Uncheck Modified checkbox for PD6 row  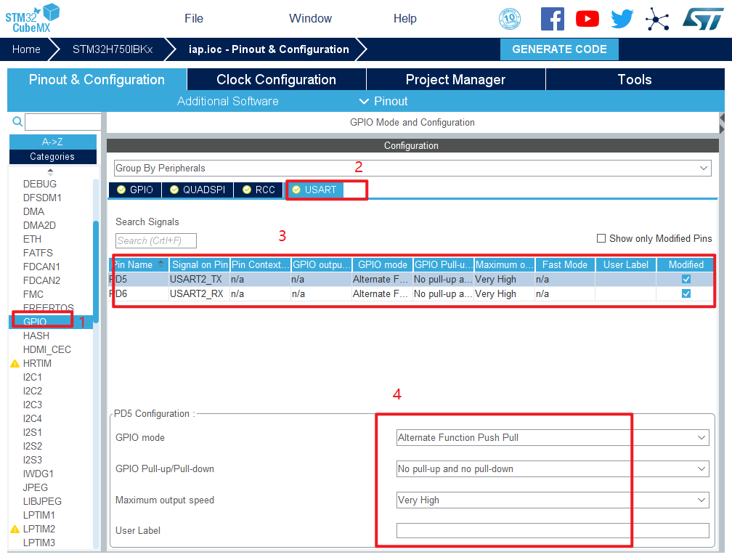coord(686,293)
